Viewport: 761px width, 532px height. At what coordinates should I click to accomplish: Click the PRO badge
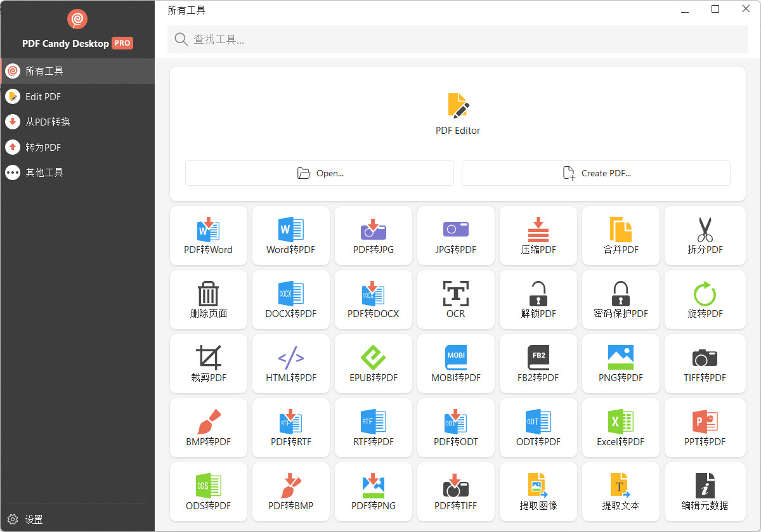122,43
